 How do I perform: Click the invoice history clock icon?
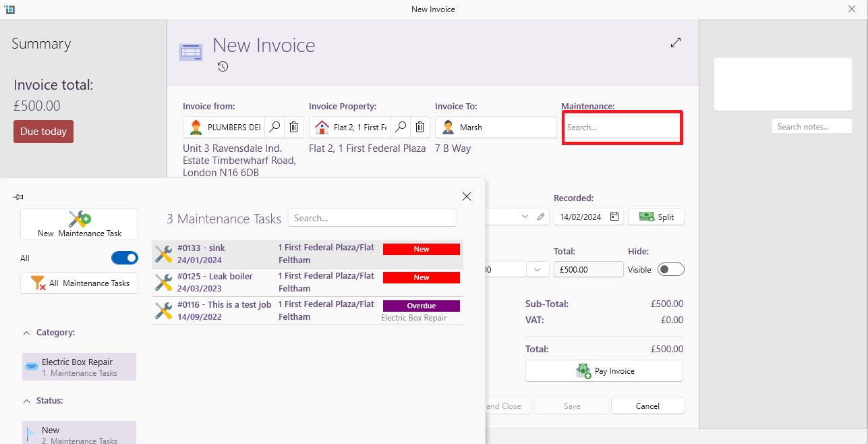(223, 66)
